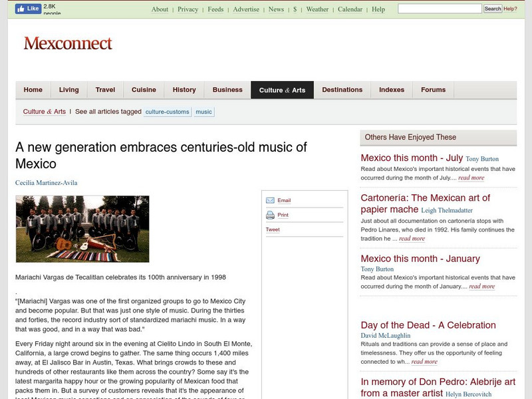Viewport: 532px width, 399px height.
Task: Click the Facebook Like thumbs-up button
Action: point(28,9)
